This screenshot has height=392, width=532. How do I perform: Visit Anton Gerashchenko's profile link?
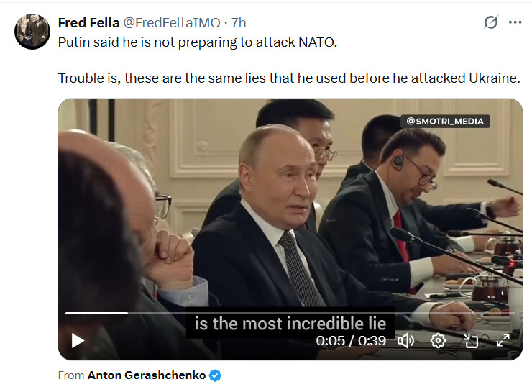coord(147,375)
